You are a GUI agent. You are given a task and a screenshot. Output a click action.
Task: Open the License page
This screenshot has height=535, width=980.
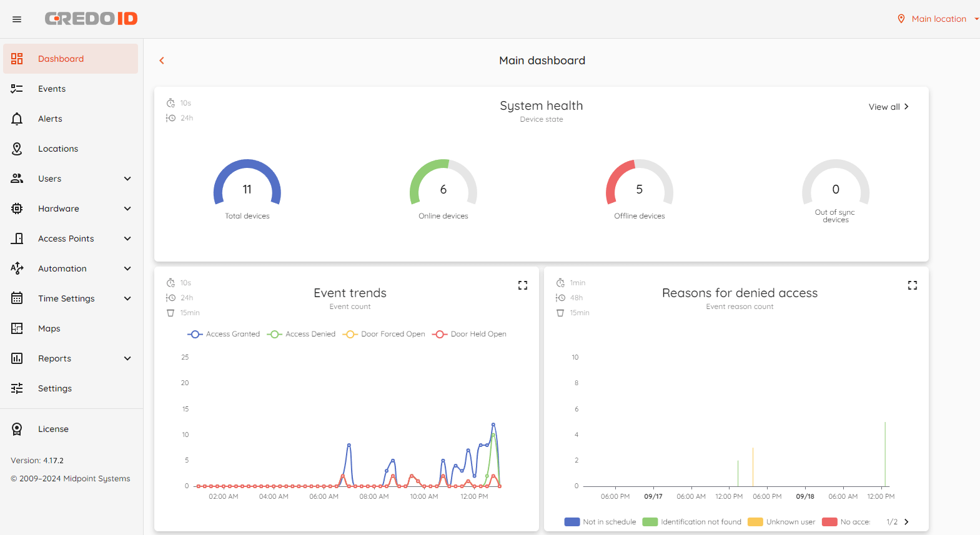71,429
